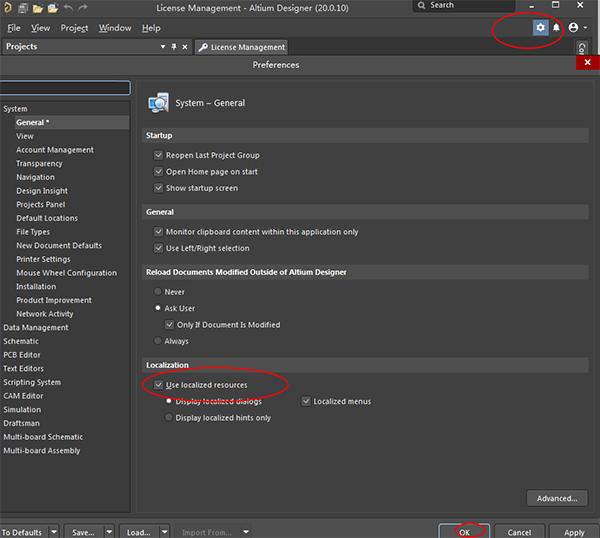
Task: Open the Advanced... settings button
Action: coord(557,498)
